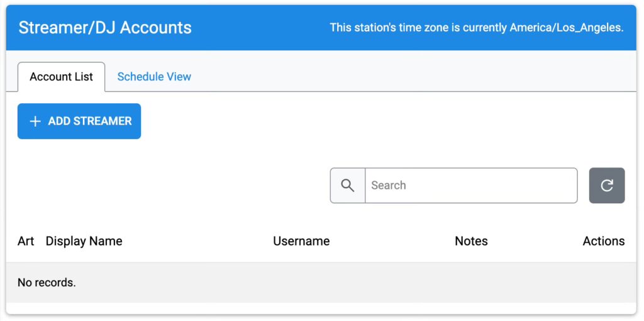Screen dimensions: 644x321
Task: Click the Notes column header
Action: 471,241
